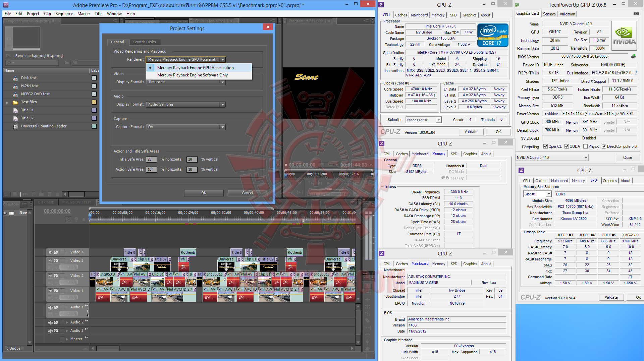The image size is (644, 361).
Task: Check the PhysX checkbox in GPU-Z
Action: click(585, 146)
